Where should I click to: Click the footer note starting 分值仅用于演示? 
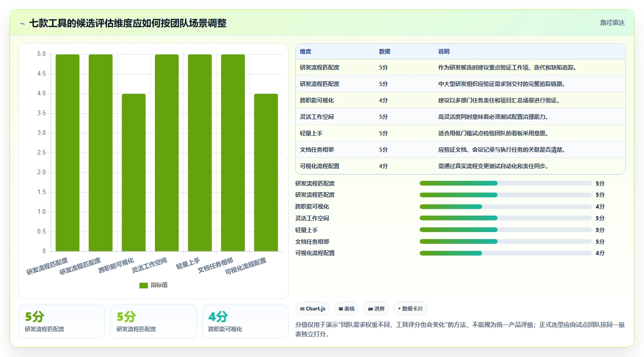(460, 330)
